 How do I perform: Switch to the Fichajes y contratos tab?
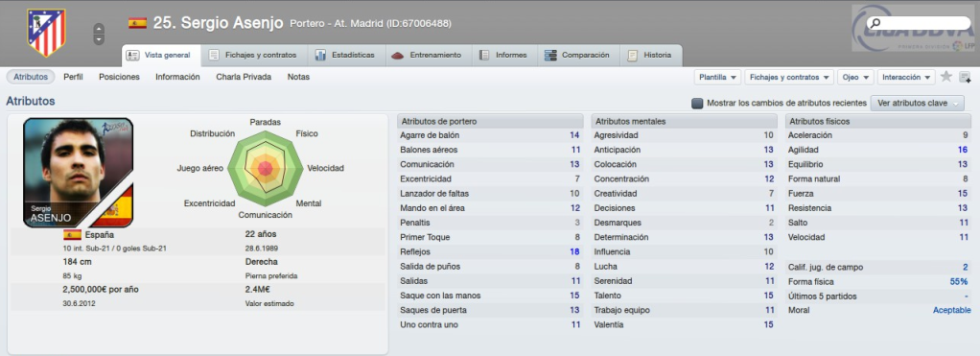pos(253,55)
